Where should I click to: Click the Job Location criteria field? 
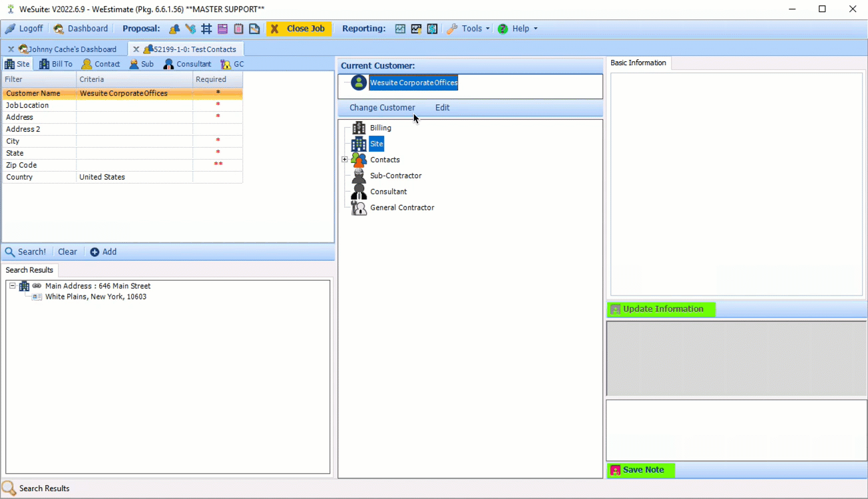(x=134, y=105)
